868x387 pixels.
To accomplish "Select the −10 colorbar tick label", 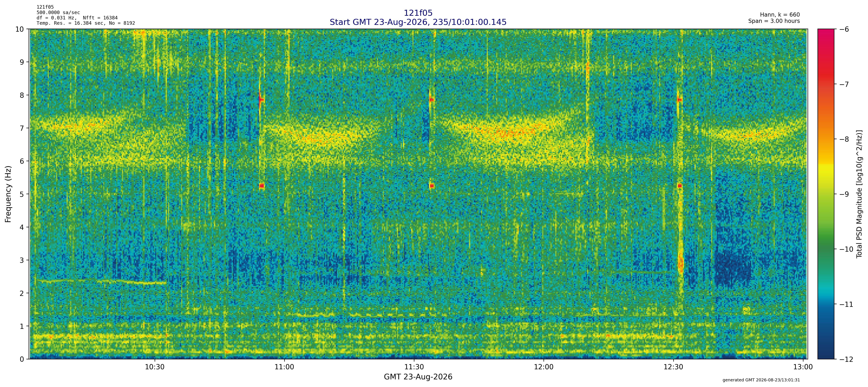I will [x=846, y=249].
